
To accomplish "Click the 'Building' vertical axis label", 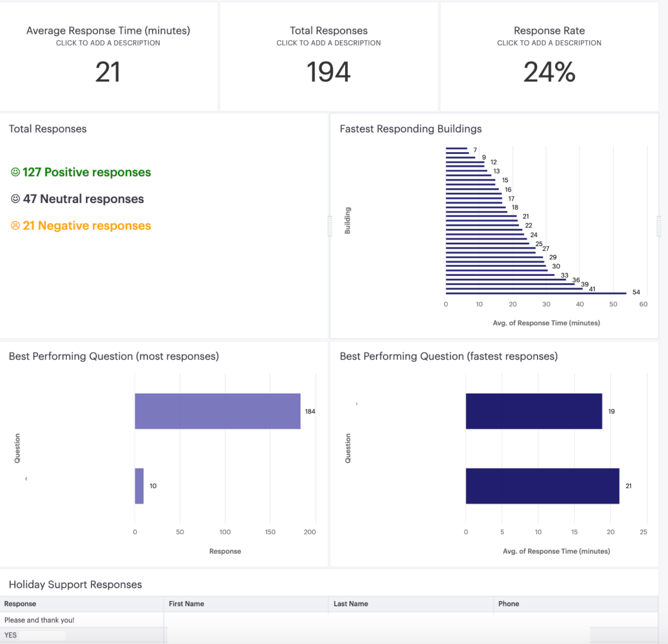I will point(348,221).
